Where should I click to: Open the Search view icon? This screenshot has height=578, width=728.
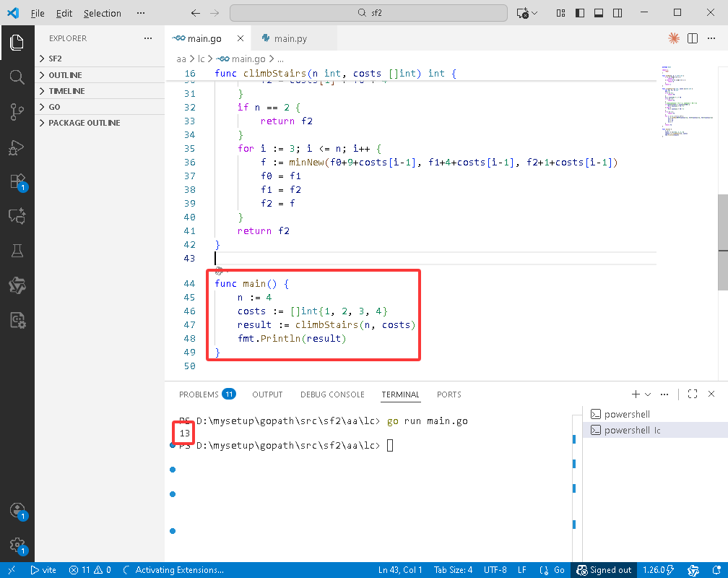[17, 77]
